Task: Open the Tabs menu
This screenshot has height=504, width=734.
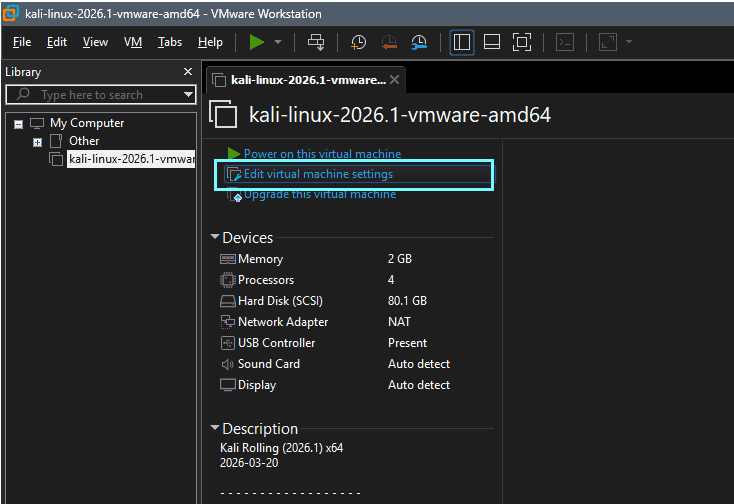Action: [169, 42]
